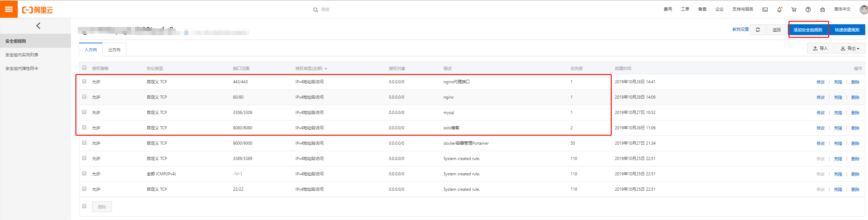
Task: Click the 创建时间 column header
Action: click(x=623, y=69)
